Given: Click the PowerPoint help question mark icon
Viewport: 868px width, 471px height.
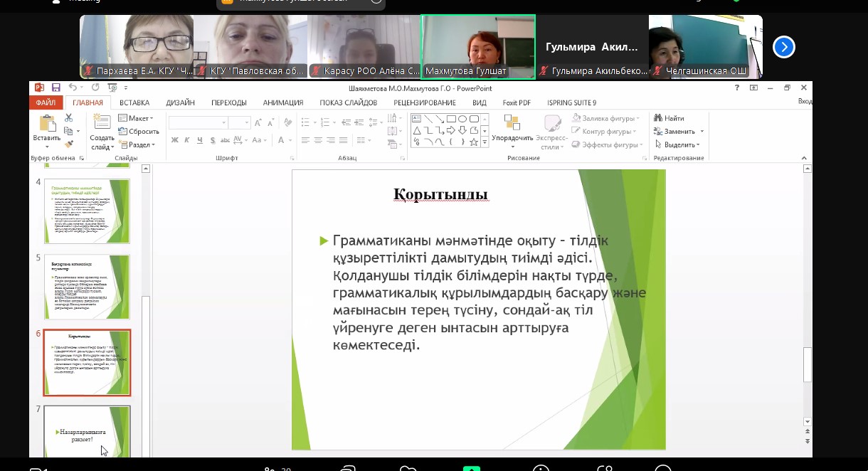Looking at the screenshot, I should pyautogui.click(x=737, y=88).
